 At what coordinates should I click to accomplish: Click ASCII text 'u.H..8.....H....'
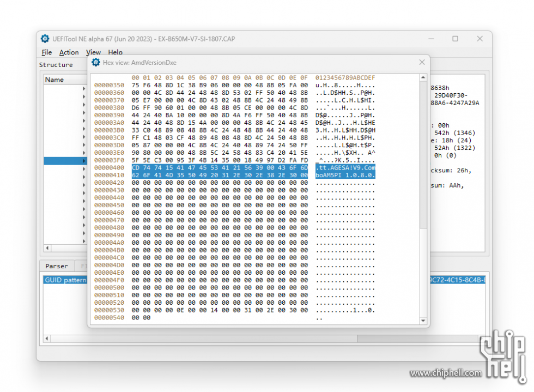[x=345, y=85]
